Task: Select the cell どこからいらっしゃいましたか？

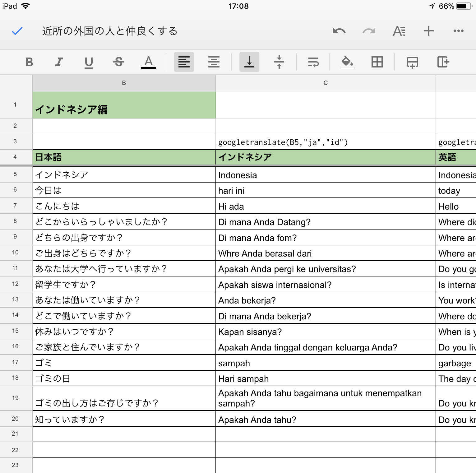Action: click(124, 222)
